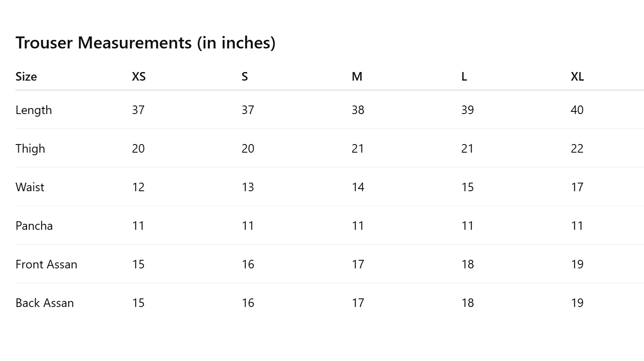
Task: Click the M Length value 38
Action: 358,110
